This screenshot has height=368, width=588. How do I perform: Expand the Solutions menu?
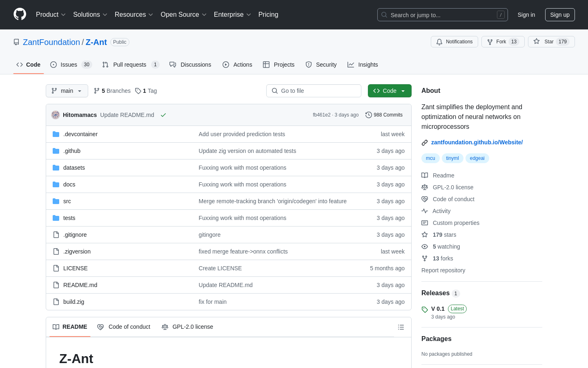click(x=90, y=14)
